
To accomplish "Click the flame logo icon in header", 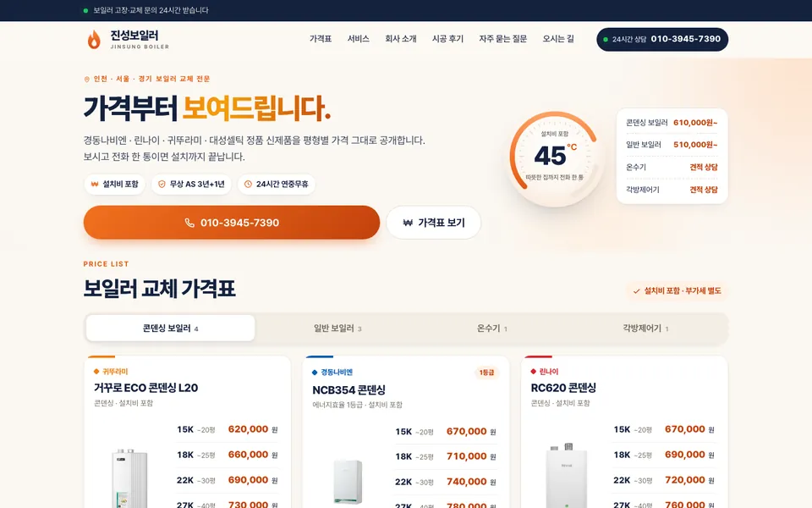I will pyautogui.click(x=94, y=39).
